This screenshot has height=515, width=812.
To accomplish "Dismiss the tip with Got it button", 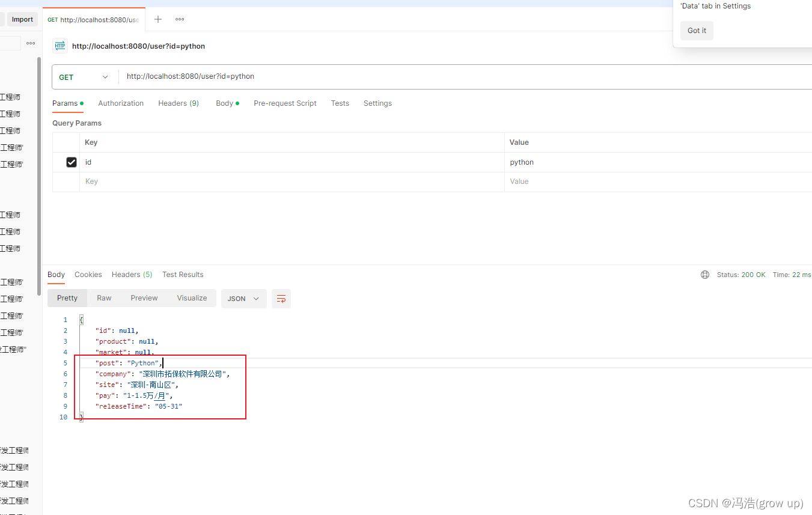I will point(697,31).
